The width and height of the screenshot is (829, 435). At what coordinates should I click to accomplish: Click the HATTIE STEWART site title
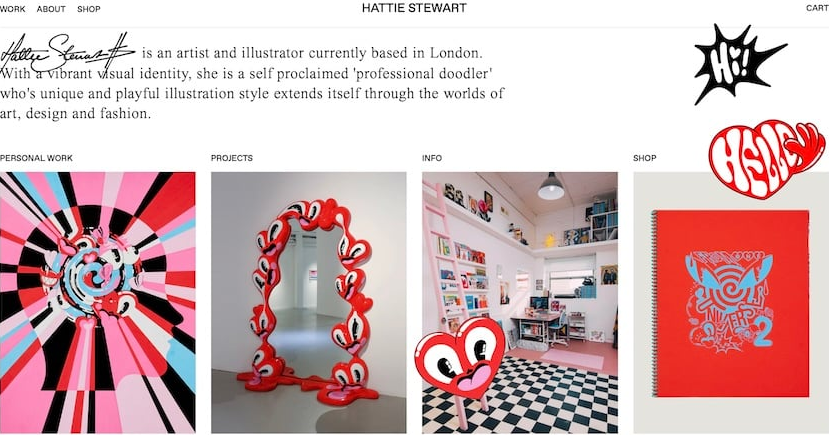[414, 8]
